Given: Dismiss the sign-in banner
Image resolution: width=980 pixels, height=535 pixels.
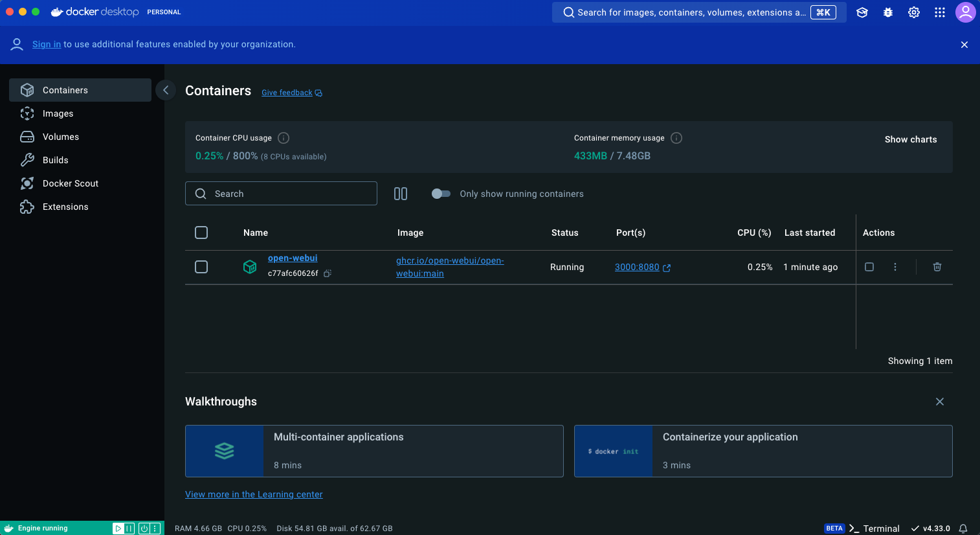Looking at the screenshot, I should (964, 45).
